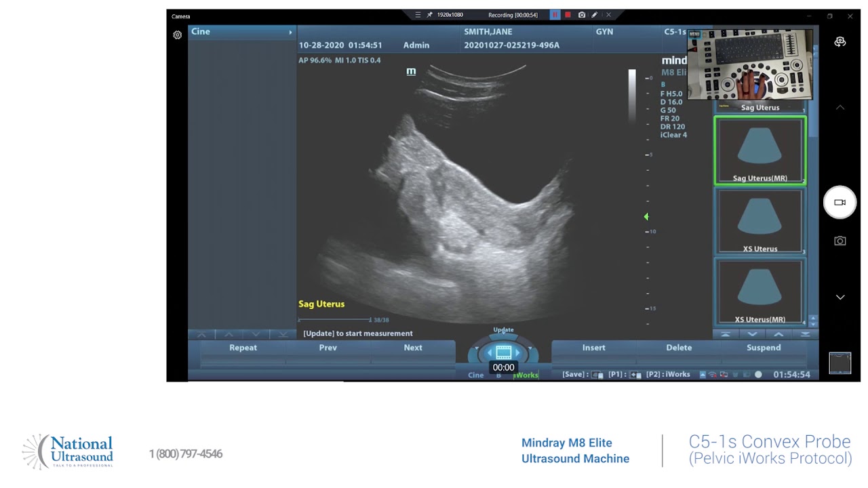Viewport: 868px width, 488px height.
Task: Click the up chevron above video button
Action: 840,107
